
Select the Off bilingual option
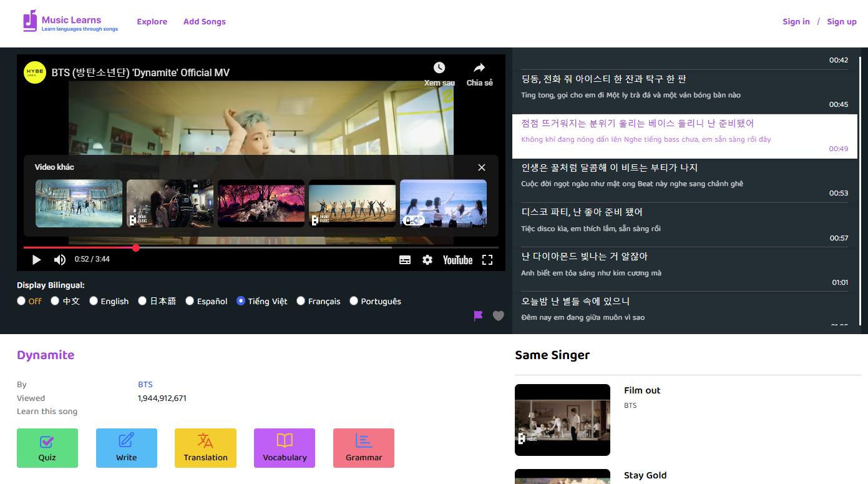21,301
